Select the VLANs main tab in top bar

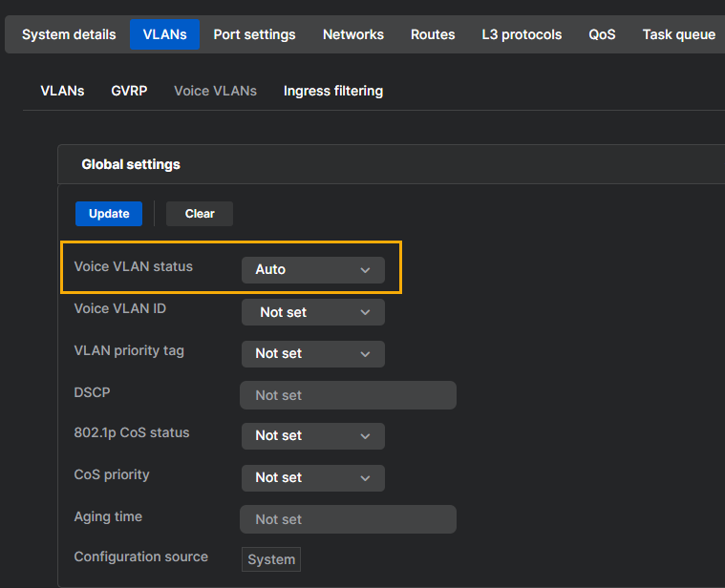point(164,34)
